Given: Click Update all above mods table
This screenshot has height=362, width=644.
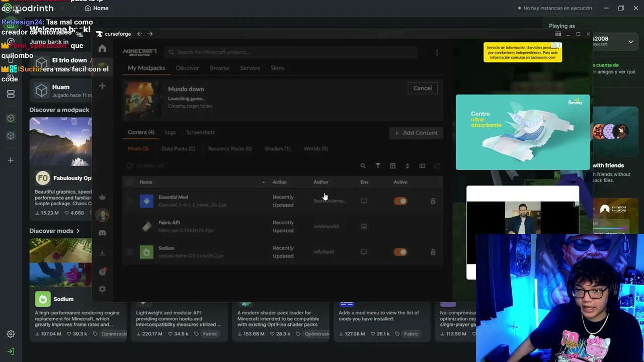Looking at the screenshot, I should pyautogui.click(x=145, y=165).
